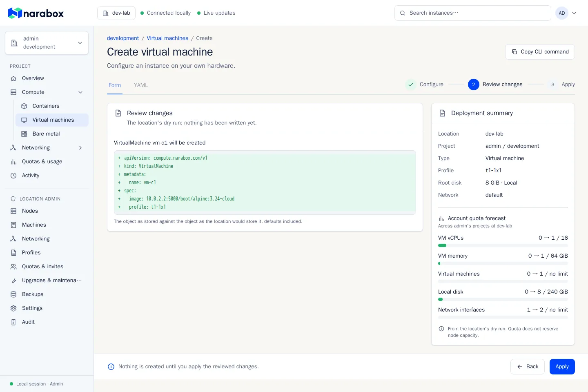The width and height of the screenshot is (588, 392).
Task: Open the Audit log icon
Action: (x=13, y=322)
